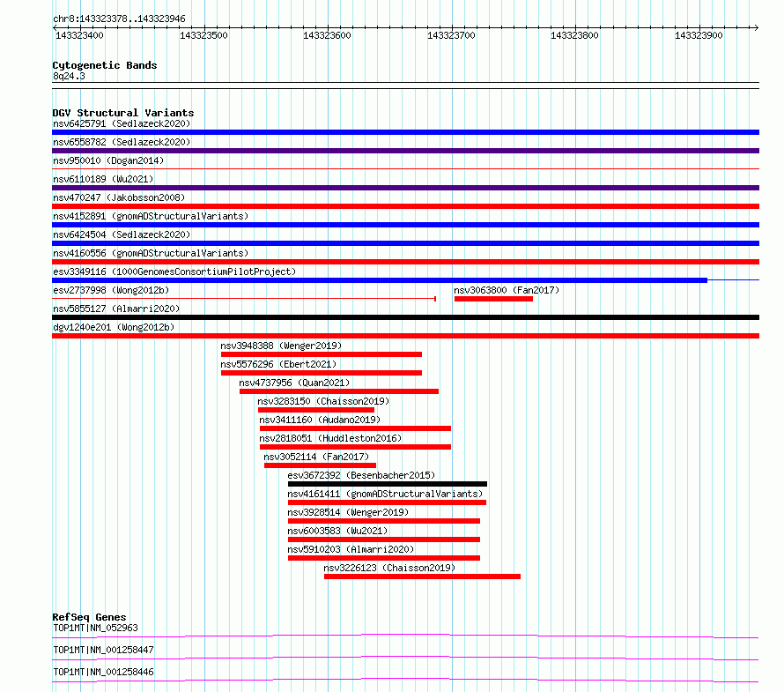Click the nsv3063800 (Fan2017) label
Viewport: 784px width, 692px height.
tap(507, 290)
